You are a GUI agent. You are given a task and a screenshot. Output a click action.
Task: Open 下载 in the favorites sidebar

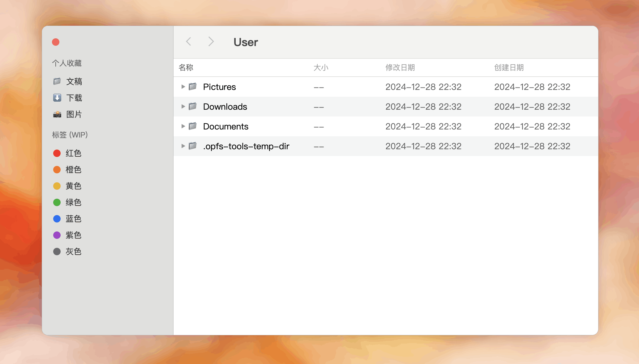(x=74, y=98)
